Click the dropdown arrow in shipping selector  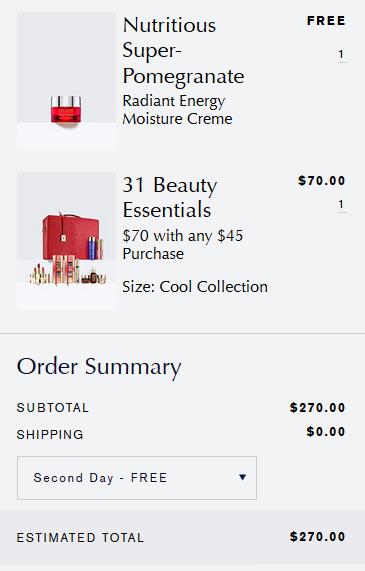(x=242, y=477)
